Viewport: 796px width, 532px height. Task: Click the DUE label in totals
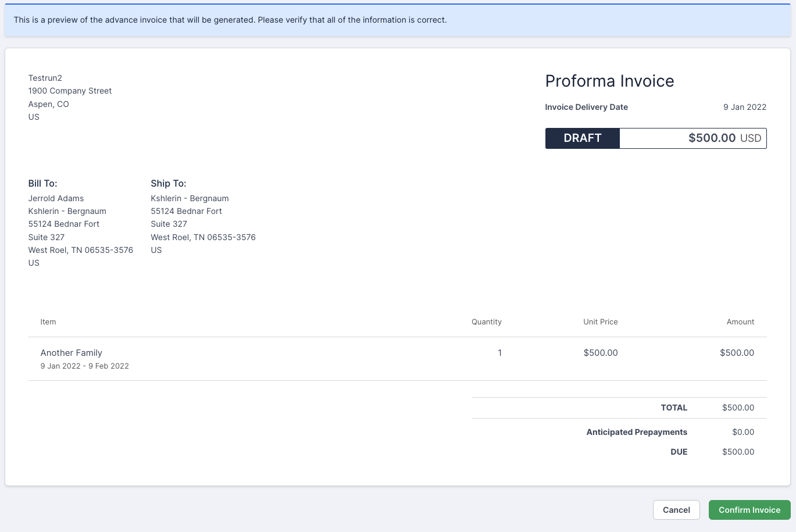(679, 452)
